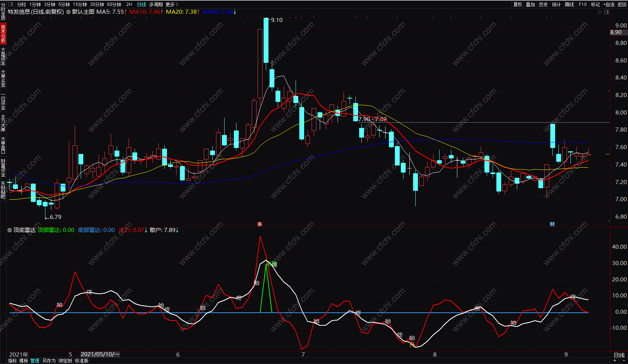The height and width of the screenshot is (364, 628).
Task: Add stock via +自选 button
Action: [609, 4]
